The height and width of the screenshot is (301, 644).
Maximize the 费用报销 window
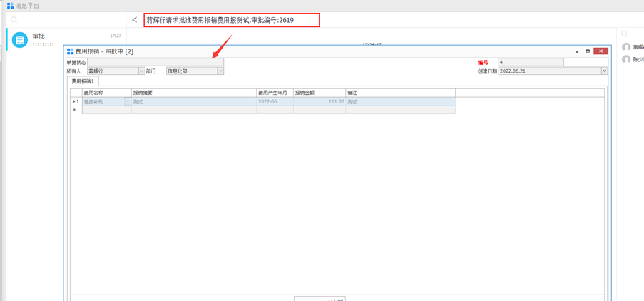(588, 51)
